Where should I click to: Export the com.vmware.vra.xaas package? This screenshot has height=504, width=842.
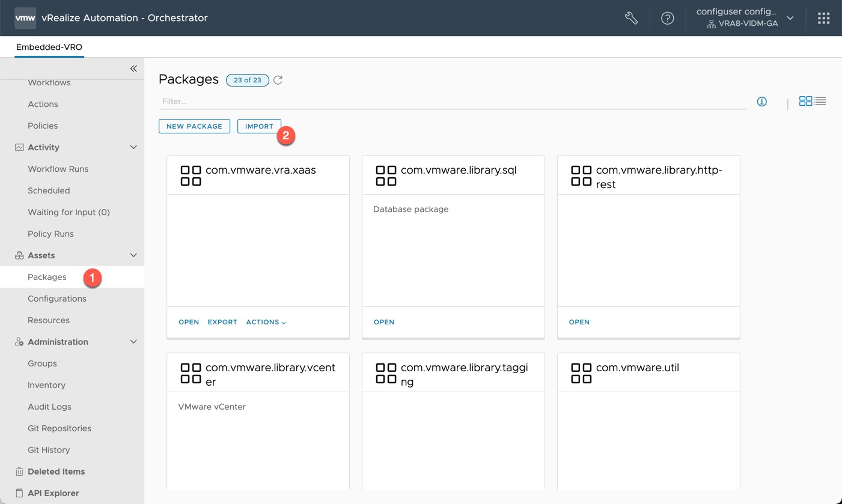[x=222, y=322]
